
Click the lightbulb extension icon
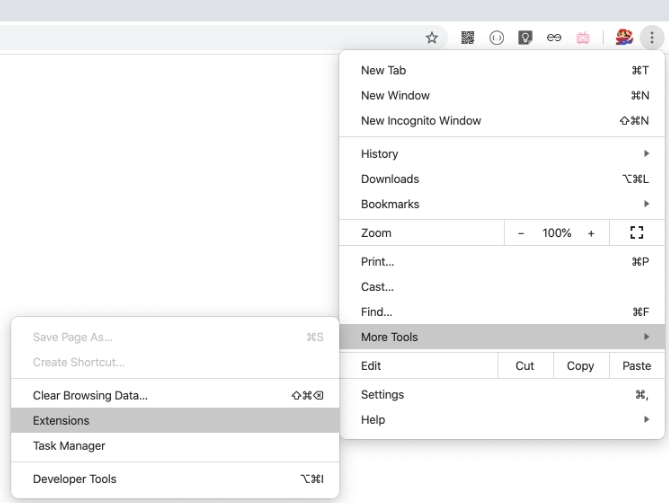pos(523,37)
